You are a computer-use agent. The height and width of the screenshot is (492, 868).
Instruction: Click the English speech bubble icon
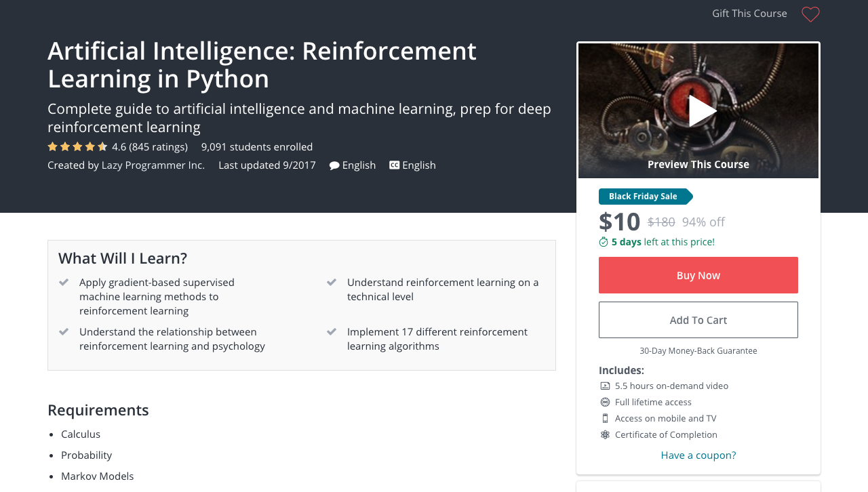pyautogui.click(x=333, y=165)
